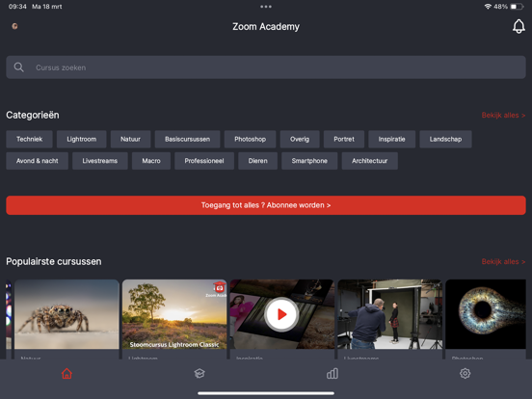The height and width of the screenshot is (399, 532).
Task: Open the eye Photoshop course thumbnail
Action: click(x=486, y=314)
